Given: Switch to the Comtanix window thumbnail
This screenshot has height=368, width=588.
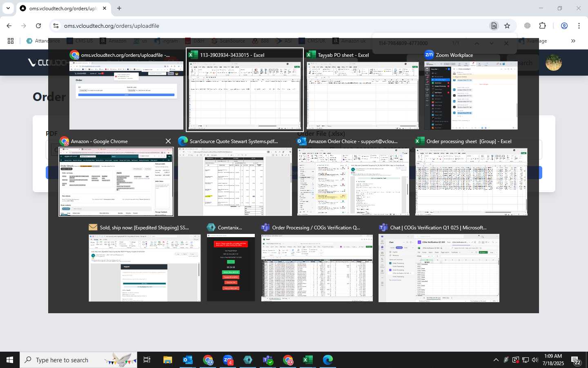Looking at the screenshot, I should point(231,268).
